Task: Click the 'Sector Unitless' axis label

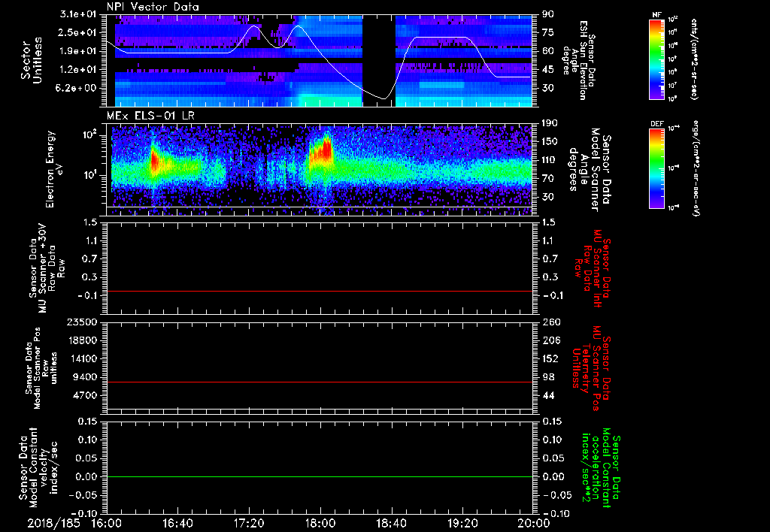Action: (32, 60)
